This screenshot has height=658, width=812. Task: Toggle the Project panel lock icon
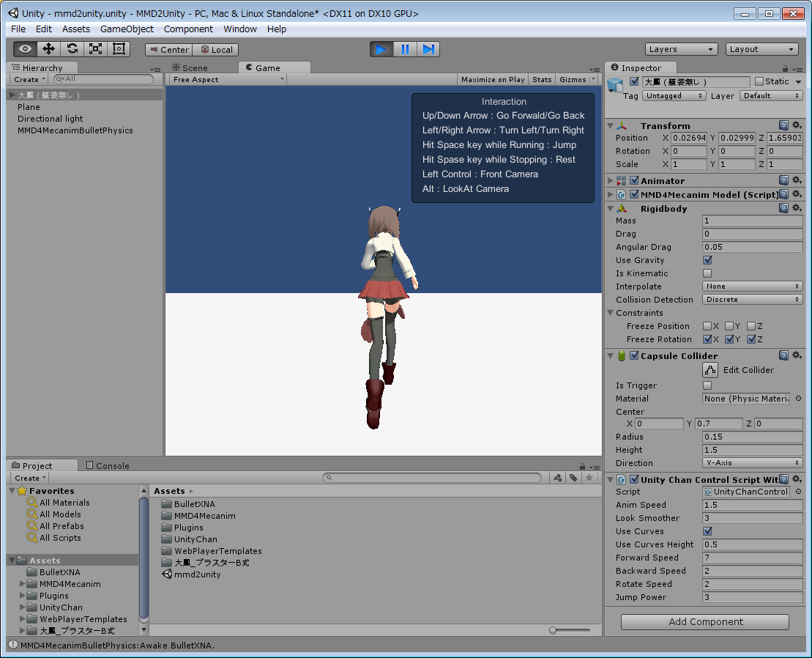[x=582, y=466]
